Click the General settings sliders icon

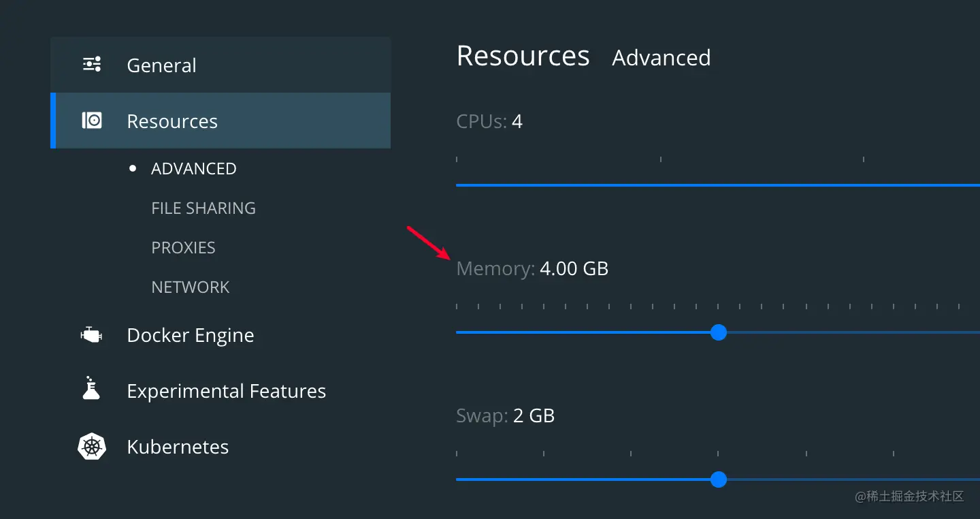(92, 65)
